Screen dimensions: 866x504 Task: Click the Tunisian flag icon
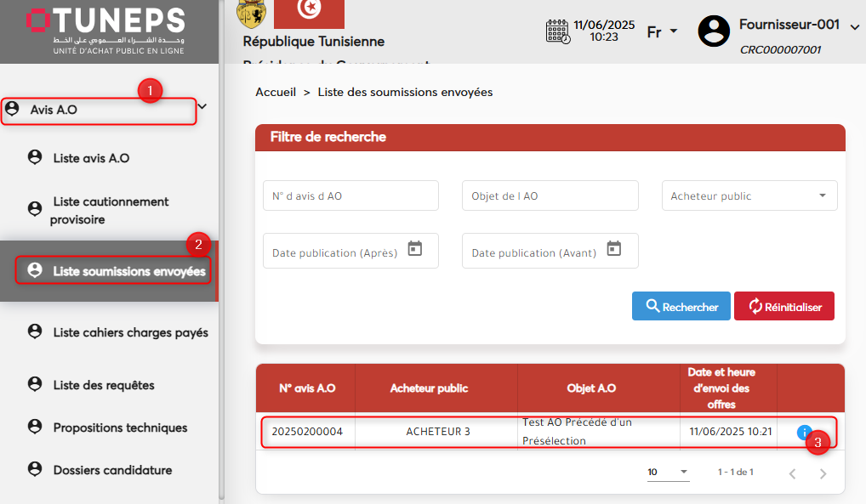[x=309, y=13]
